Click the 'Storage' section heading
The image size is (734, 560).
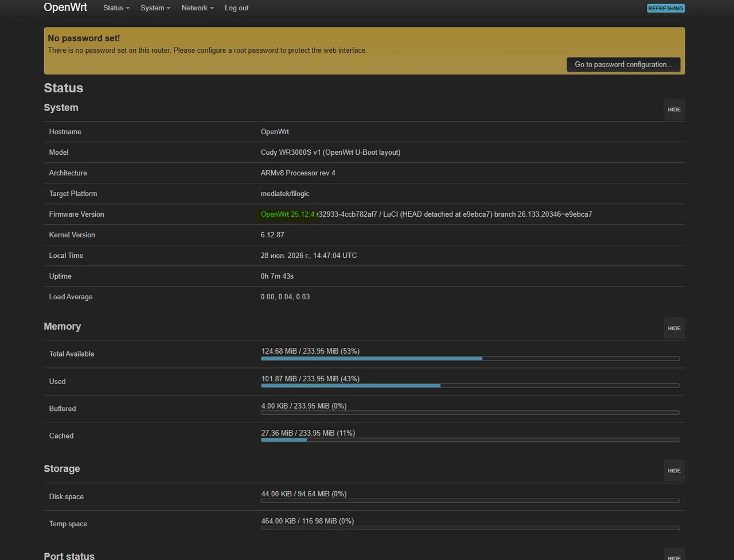click(62, 468)
